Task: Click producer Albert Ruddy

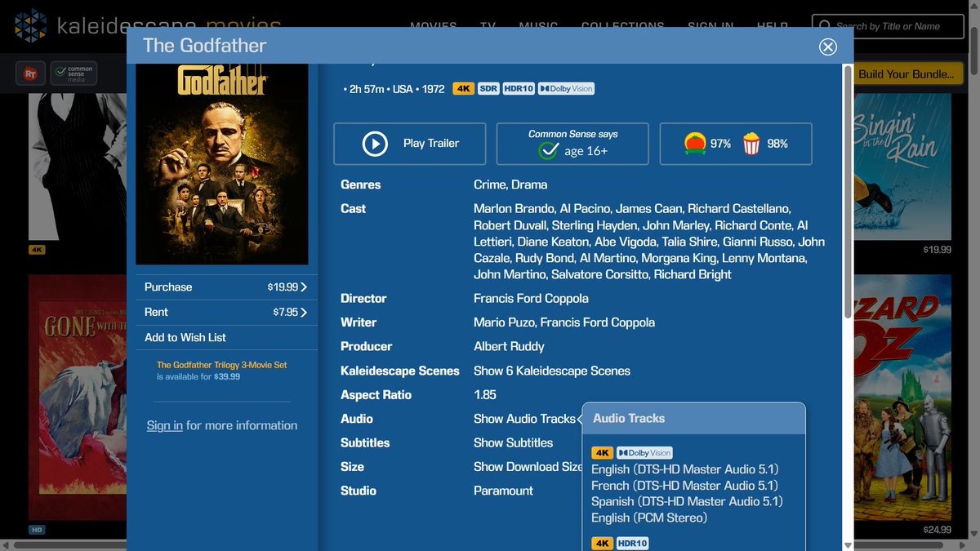Action: (x=509, y=347)
